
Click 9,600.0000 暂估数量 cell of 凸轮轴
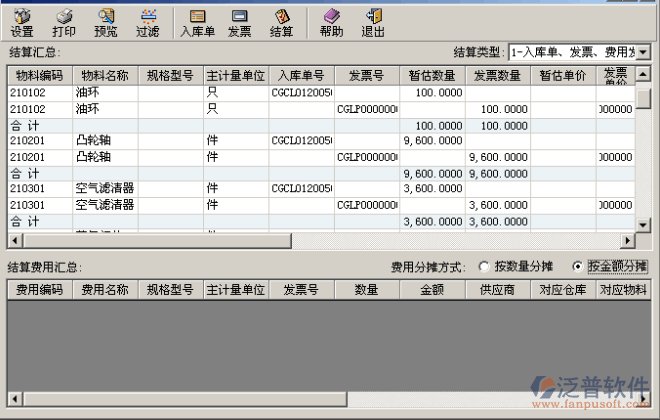[x=433, y=141]
